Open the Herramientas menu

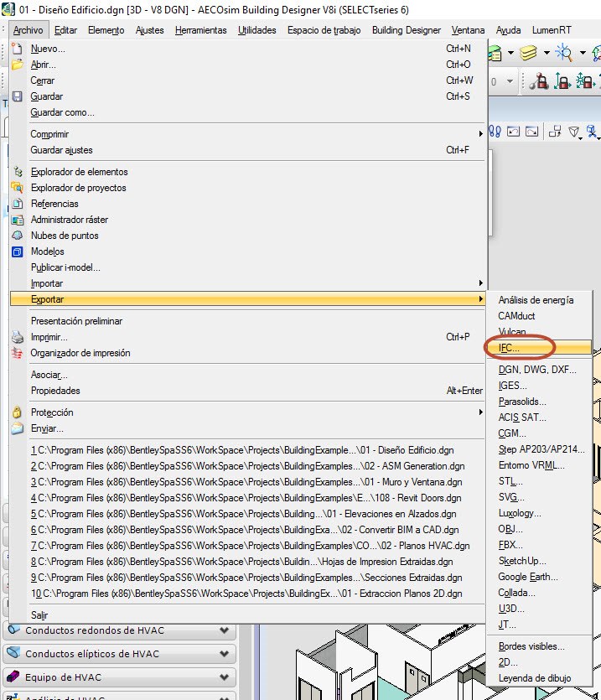[x=201, y=30]
